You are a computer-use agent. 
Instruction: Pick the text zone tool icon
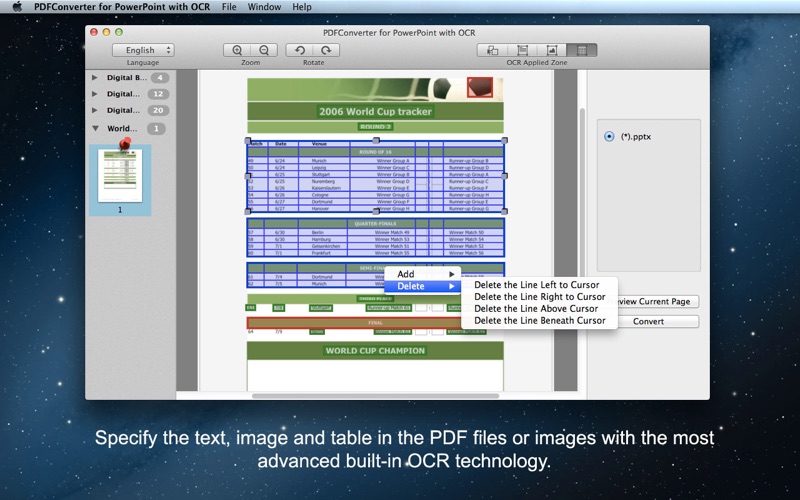[522, 50]
